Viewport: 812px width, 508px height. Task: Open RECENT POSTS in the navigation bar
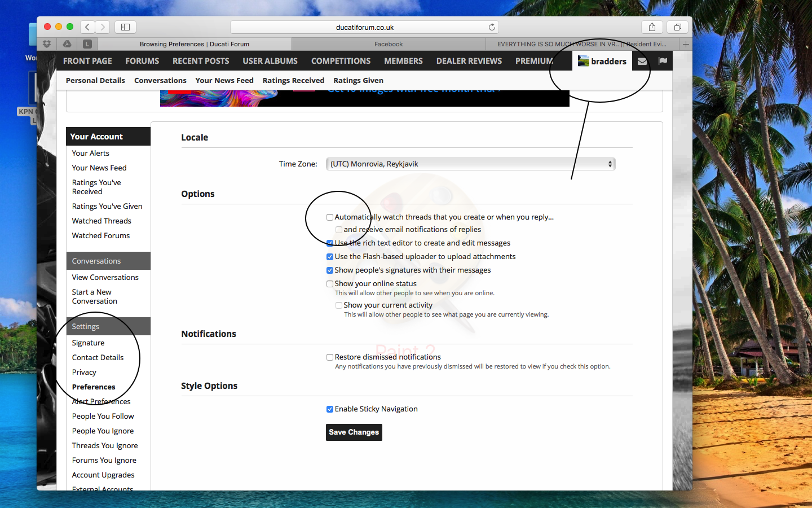tap(201, 61)
